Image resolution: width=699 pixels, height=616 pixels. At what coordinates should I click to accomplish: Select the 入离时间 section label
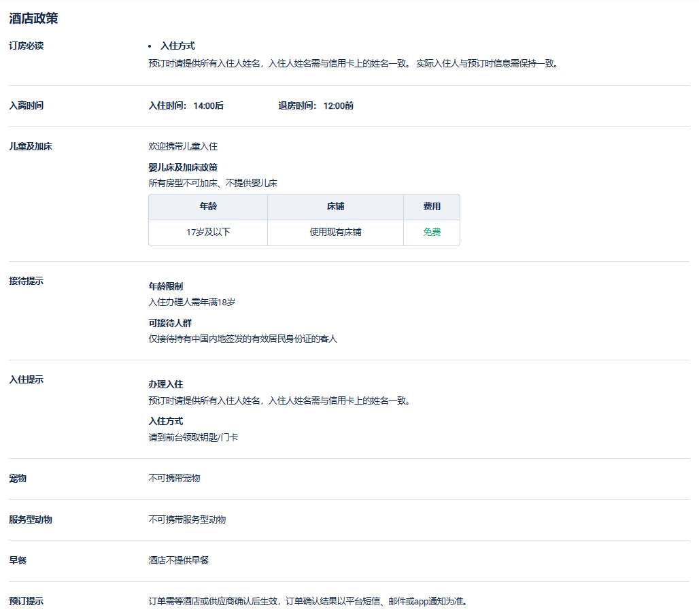(27, 106)
